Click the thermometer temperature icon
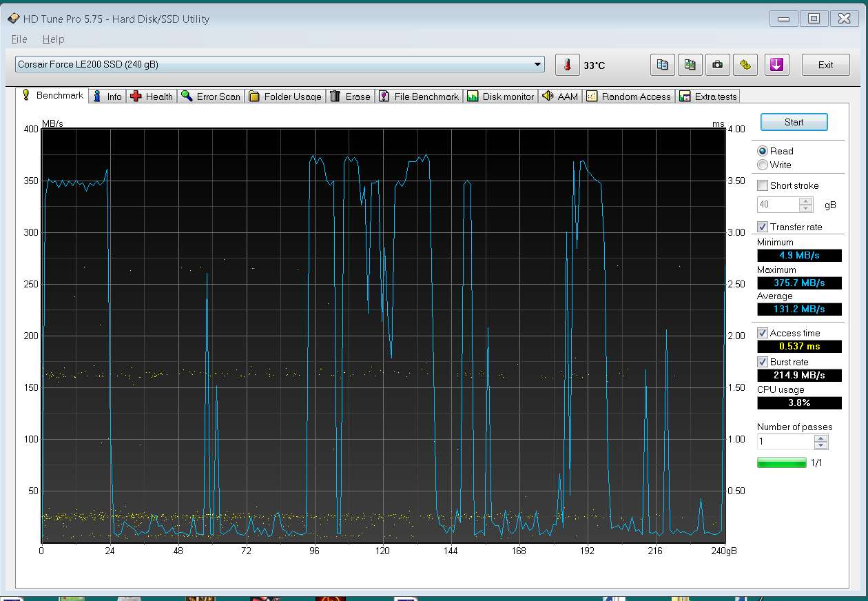 [568, 65]
